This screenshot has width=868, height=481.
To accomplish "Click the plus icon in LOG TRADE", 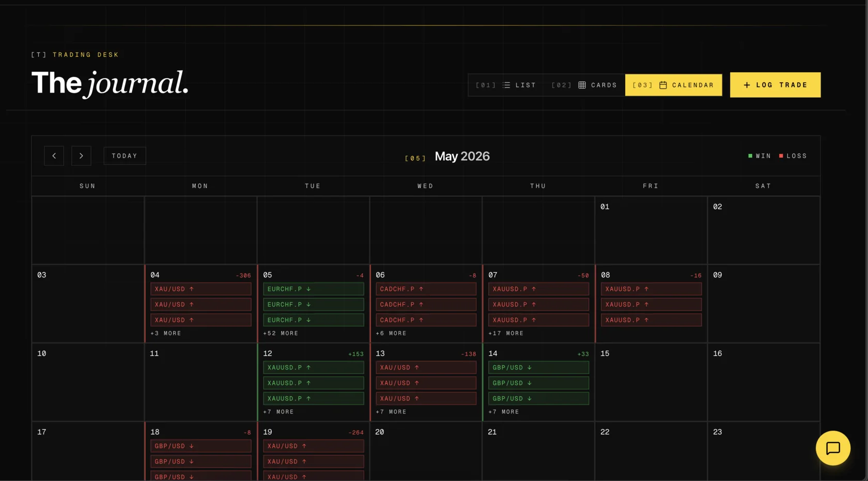I will tap(747, 85).
